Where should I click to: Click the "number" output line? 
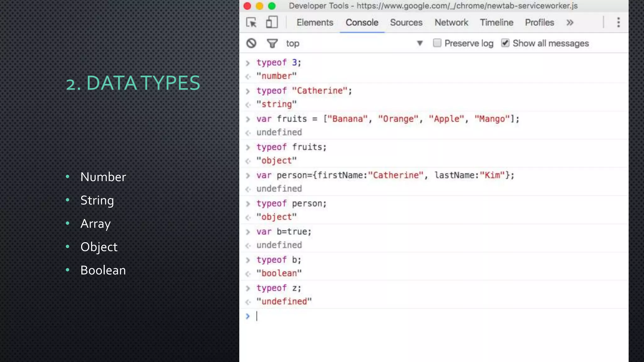click(x=276, y=76)
